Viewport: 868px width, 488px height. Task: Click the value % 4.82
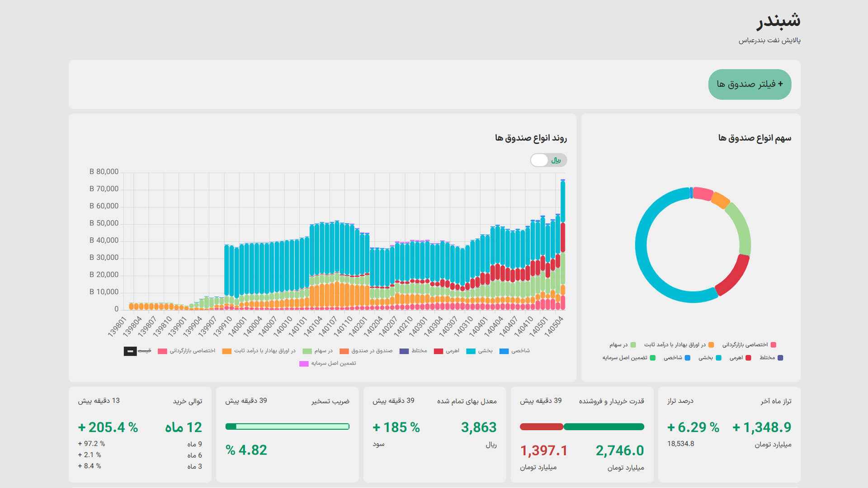point(246,450)
